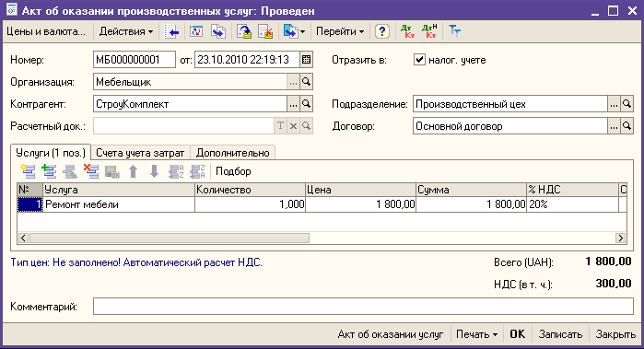Click the OK button
The image size is (644, 349).
[518, 334]
